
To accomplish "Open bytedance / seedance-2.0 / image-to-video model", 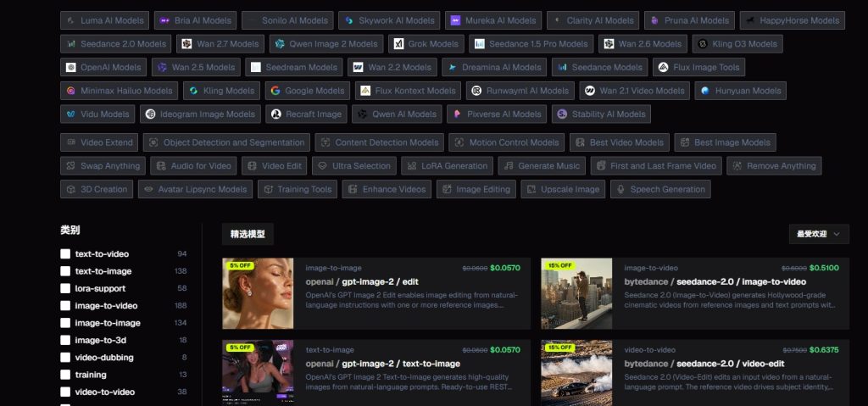I will tap(715, 282).
